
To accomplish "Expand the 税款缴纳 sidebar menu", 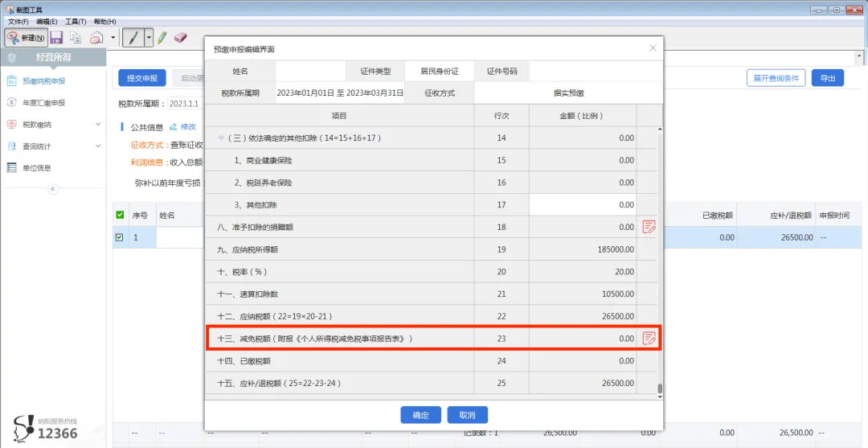I will [x=98, y=125].
